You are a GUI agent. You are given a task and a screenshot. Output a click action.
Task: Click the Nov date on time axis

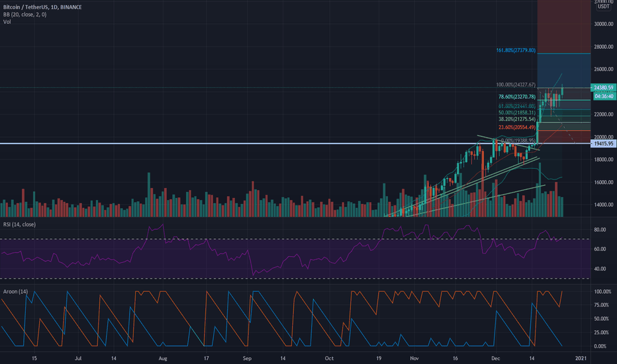pos(414,359)
